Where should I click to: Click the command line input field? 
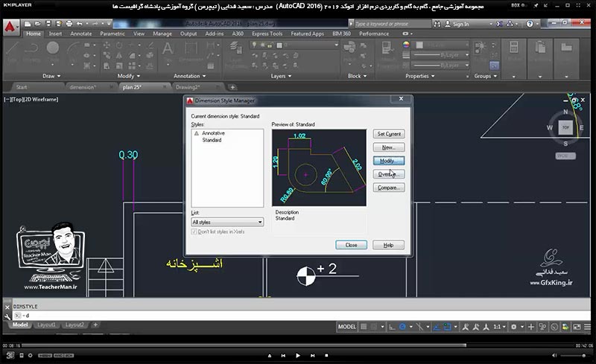[x=302, y=316]
